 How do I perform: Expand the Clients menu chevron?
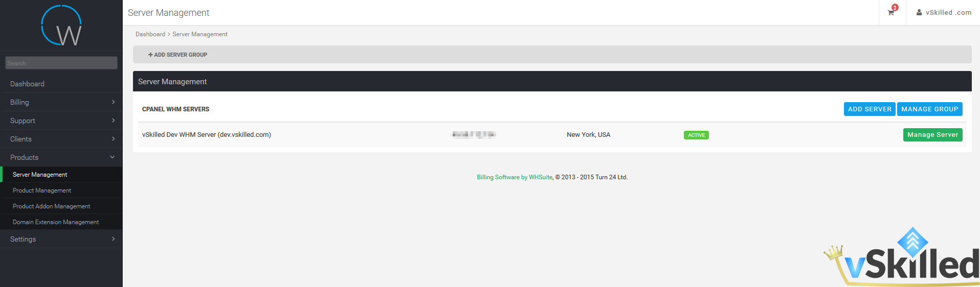[113, 139]
